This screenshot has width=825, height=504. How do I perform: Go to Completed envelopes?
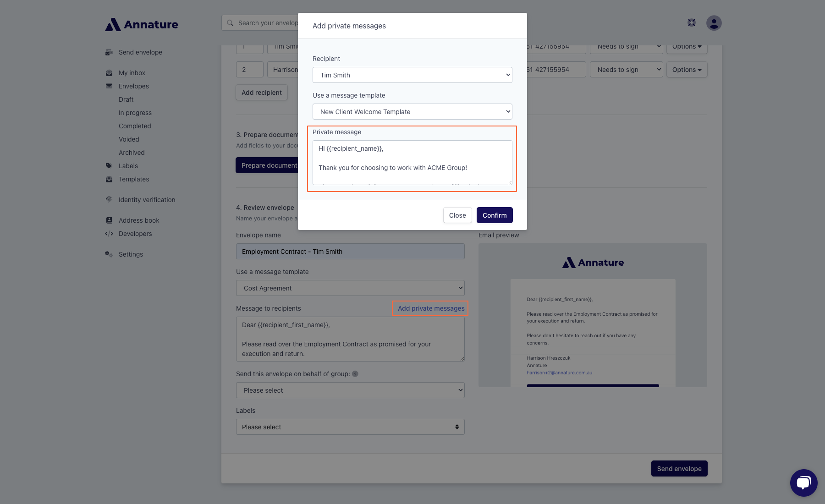(135, 126)
